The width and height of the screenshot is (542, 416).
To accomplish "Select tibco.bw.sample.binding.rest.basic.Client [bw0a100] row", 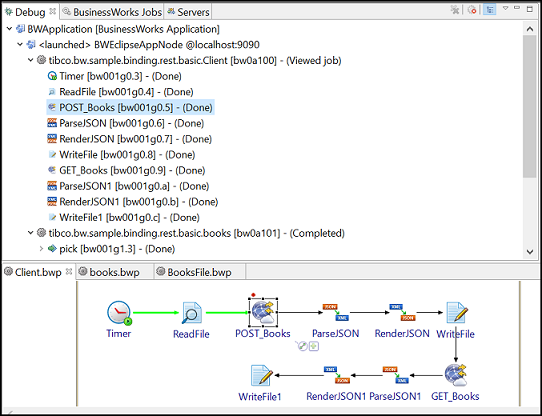I will pos(189,61).
